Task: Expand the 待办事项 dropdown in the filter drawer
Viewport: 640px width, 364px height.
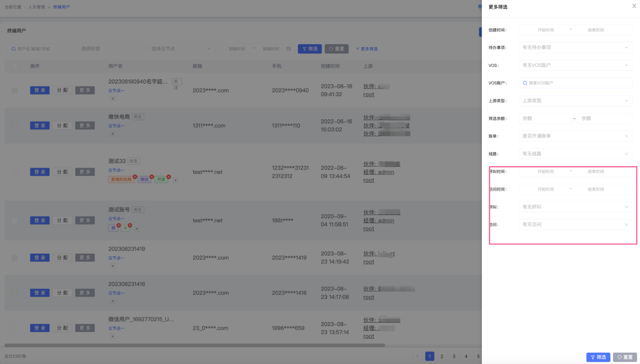Action: [575, 48]
